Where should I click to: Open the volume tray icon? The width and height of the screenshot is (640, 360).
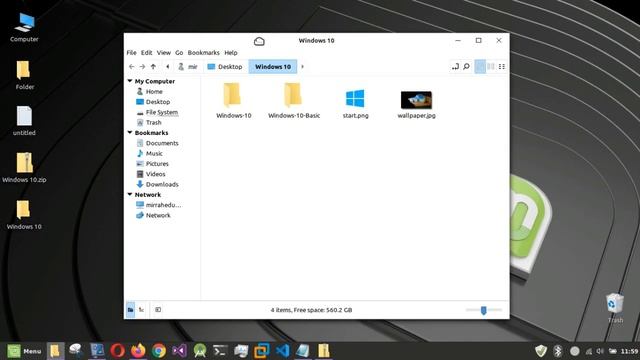600,351
